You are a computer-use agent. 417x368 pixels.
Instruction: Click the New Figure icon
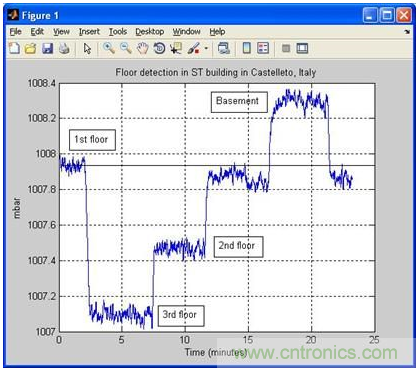14,49
